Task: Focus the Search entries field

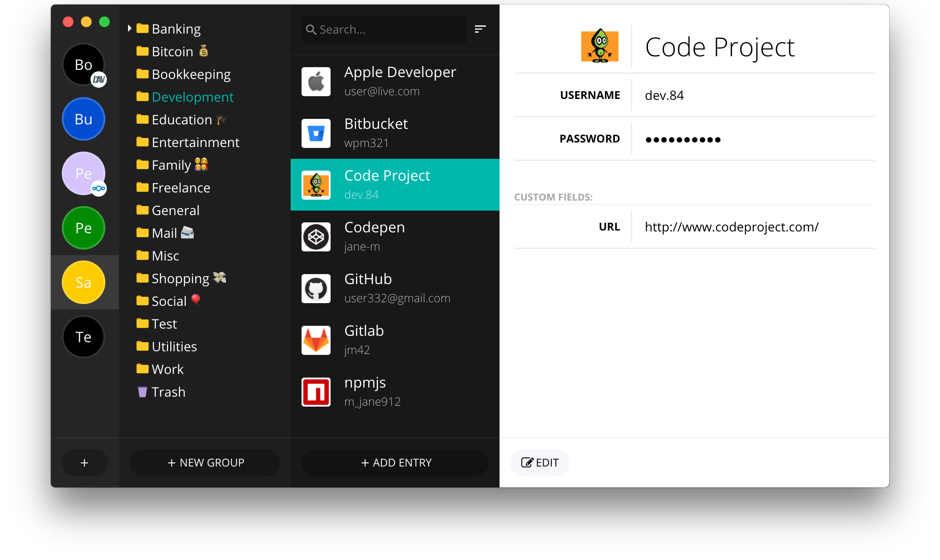Action: (x=384, y=29)
